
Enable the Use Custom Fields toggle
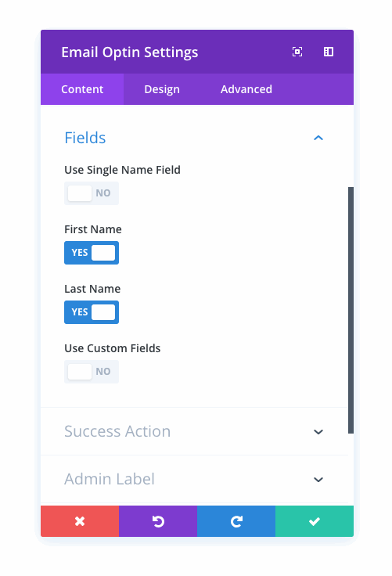(x=92, y=372)
